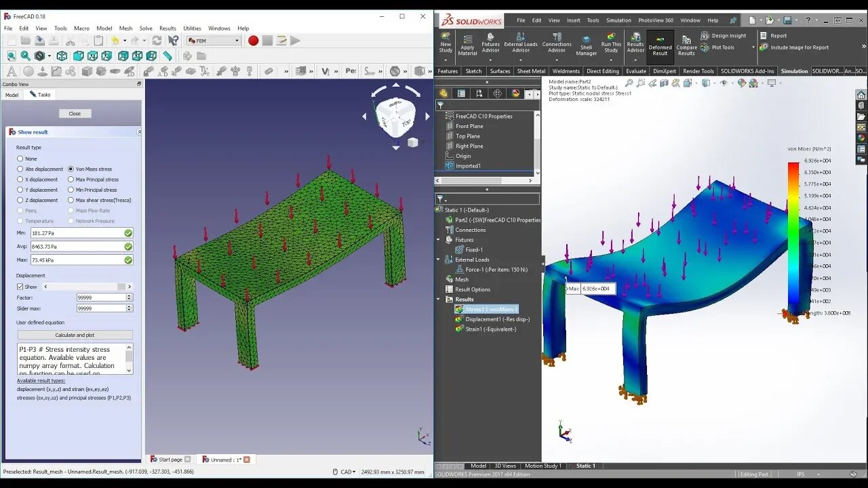Select Max shear stress(Tresca) radio
868x488 pixels.
click(x=71, y=200)
